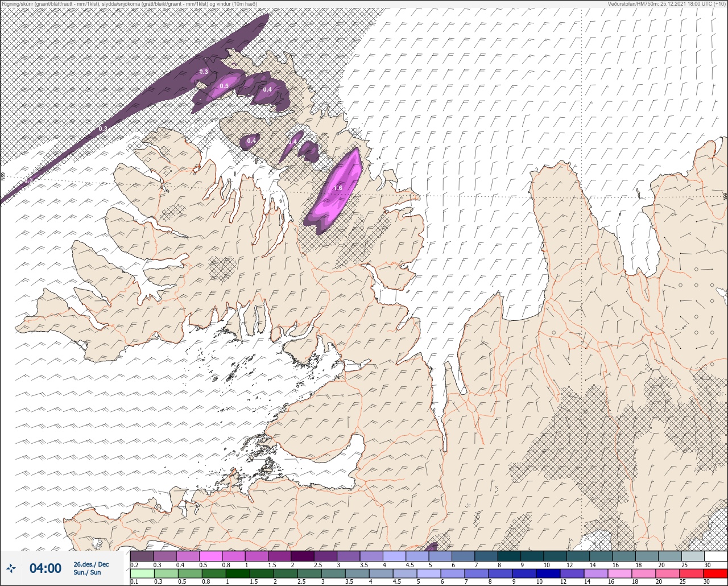The image size is (728, 586).
Task: Select the light gray 25 snow legend swatch
Action: (x=693, y=556)
